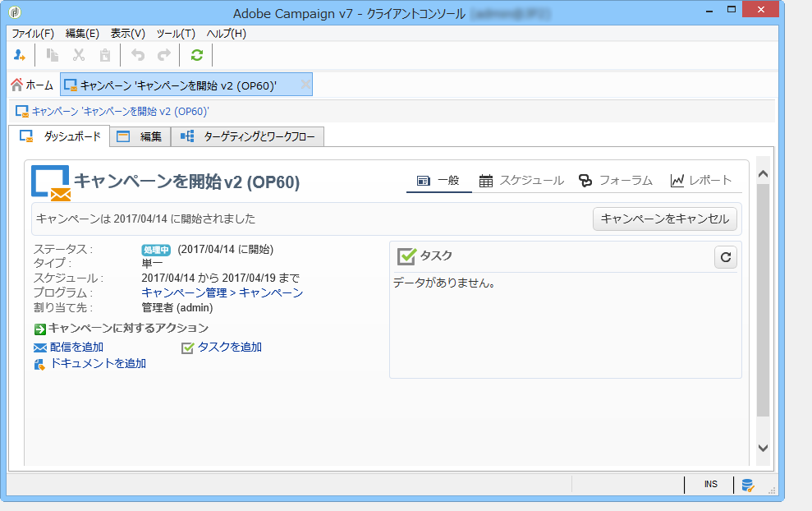Click the breadcrumb キャンペーン 'キャンペーンを開始 v2 (OP60)'
Viewport: 812px width, 511px height.
(120, 112)
